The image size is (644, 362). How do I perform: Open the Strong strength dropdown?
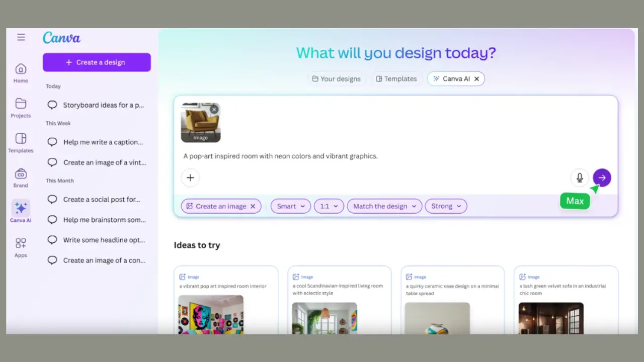(x=446, y=206)
